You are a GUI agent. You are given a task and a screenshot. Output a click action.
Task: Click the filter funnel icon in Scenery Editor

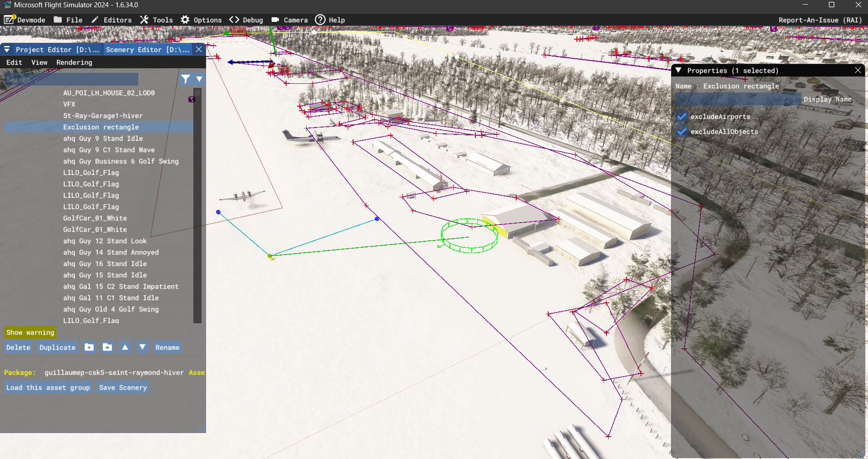click(186, 79)
